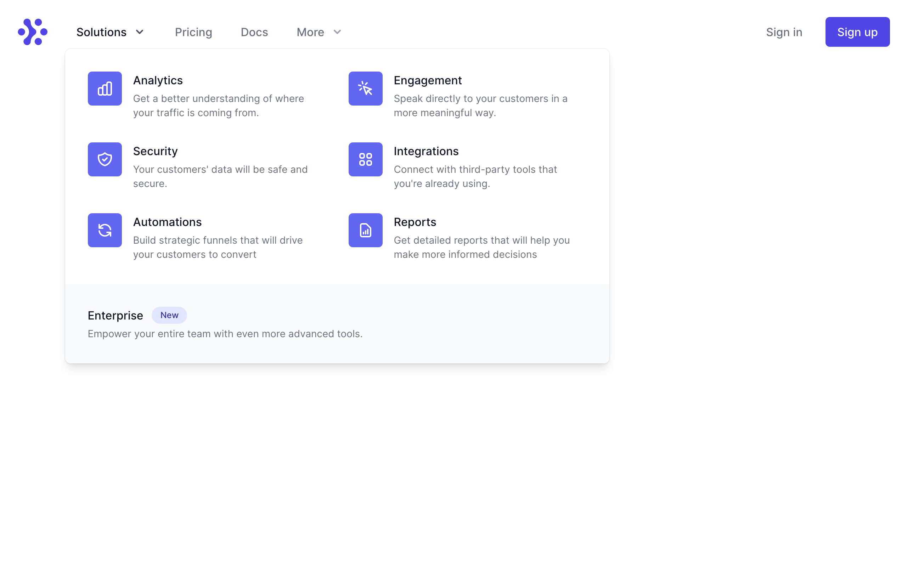Click the Automations refresh arrows icon
The height and width of the screenshot is (588, 907).
(105, 230)
